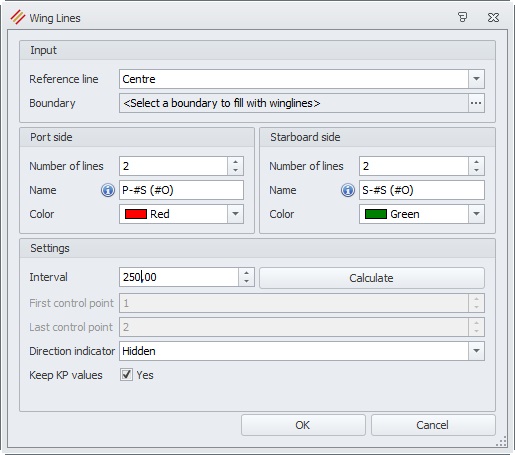This screenshot has height=455, width=515.
Task: Select the Red color swatch
Action: point(136,214)
